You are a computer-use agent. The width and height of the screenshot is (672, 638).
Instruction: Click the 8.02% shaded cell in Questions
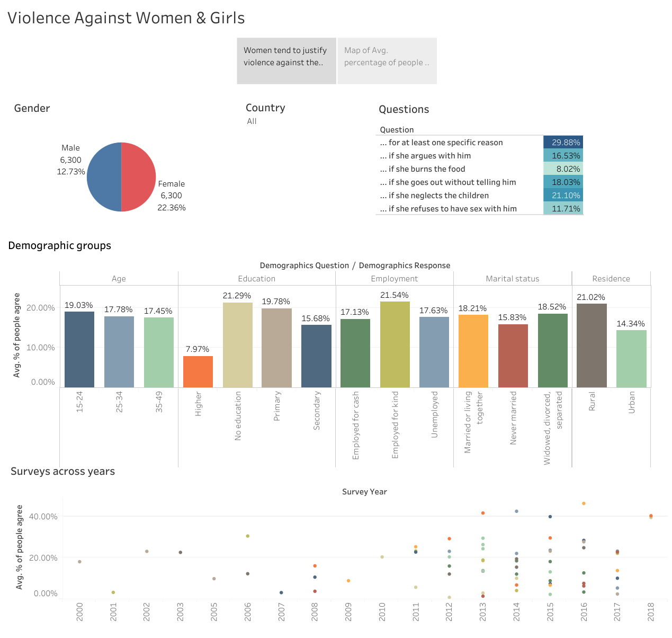point(563,169)
